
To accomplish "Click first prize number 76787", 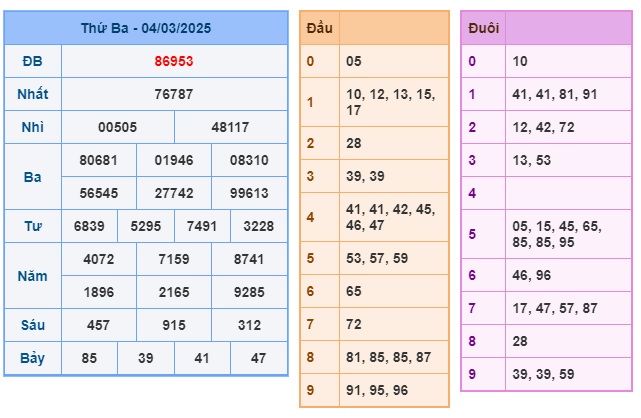I will point(174,94).
